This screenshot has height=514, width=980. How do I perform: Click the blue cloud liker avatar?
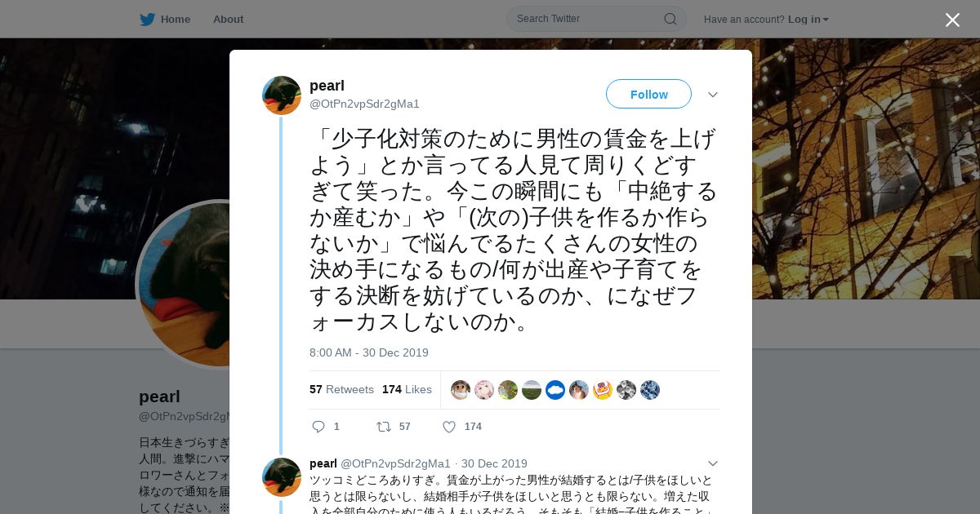tap(555, 390)
